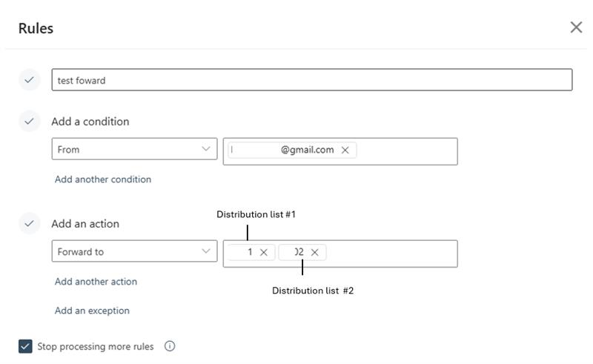Uncheck Stop processing more rules

click(26, 346)
